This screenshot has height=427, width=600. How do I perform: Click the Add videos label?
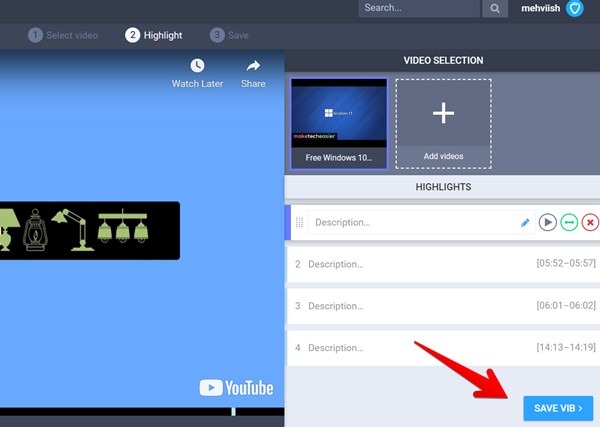click(x=443, y=156)
